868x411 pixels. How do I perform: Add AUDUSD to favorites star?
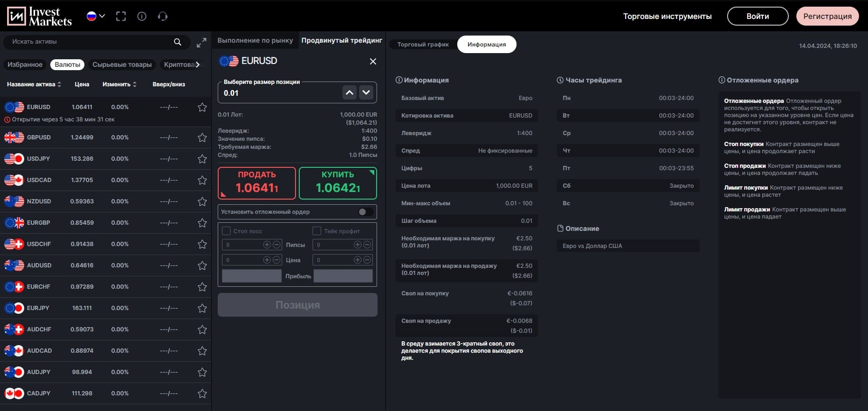pyautogui.click(x=202, y=265)
